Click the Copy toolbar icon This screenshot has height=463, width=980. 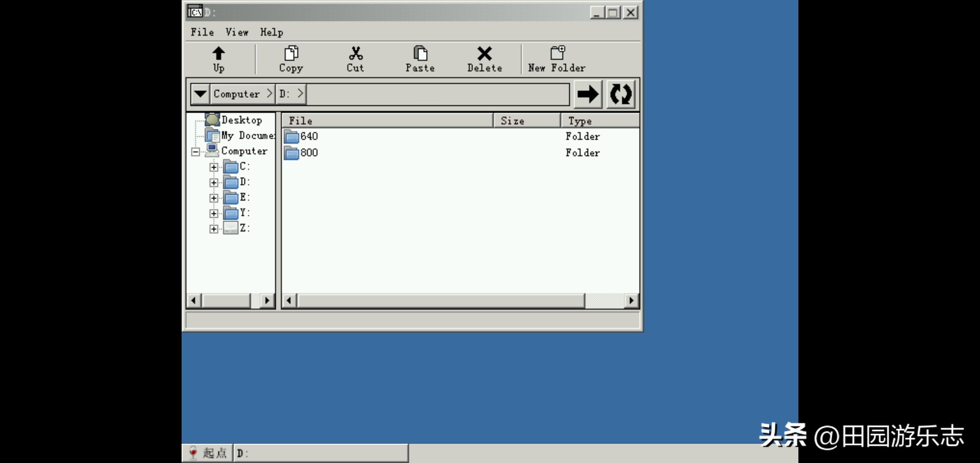[291, 54]
